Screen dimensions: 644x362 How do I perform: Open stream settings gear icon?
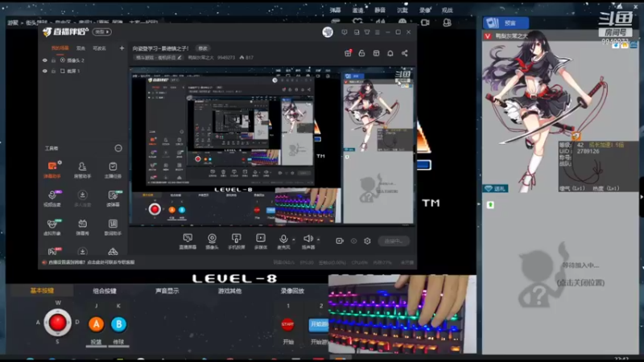point(367,241)
